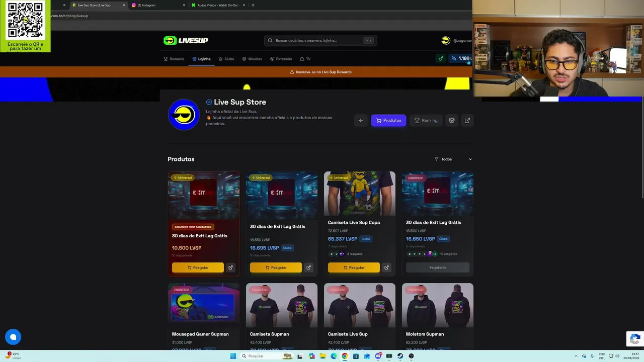The image size is (644, 362).
Task: Click the Live Sup Store profile picture
Action: [x=184, y=115]
